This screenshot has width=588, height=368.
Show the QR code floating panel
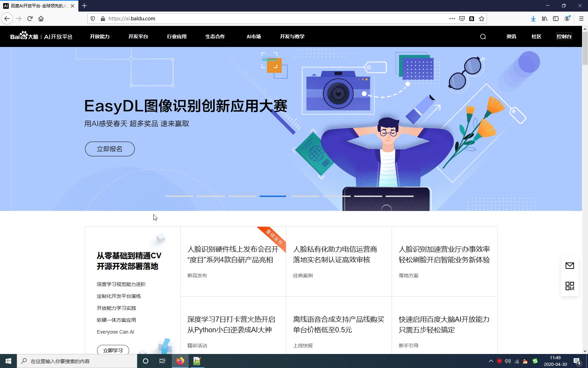(x=569, y=286)
